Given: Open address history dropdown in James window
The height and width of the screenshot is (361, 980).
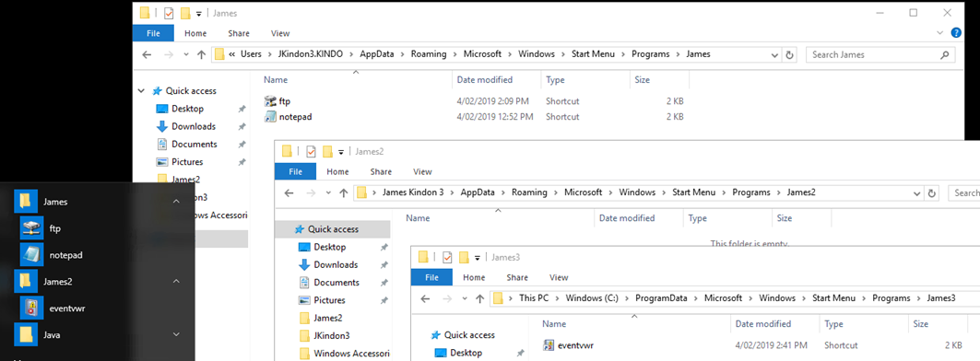Looking at the screenshot, I should 773,55.
